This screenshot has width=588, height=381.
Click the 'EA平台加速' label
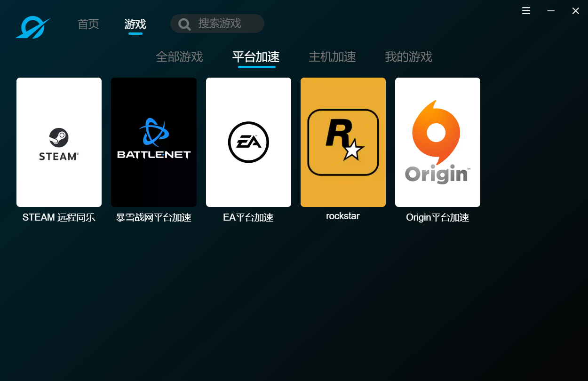tap(248, 218)
